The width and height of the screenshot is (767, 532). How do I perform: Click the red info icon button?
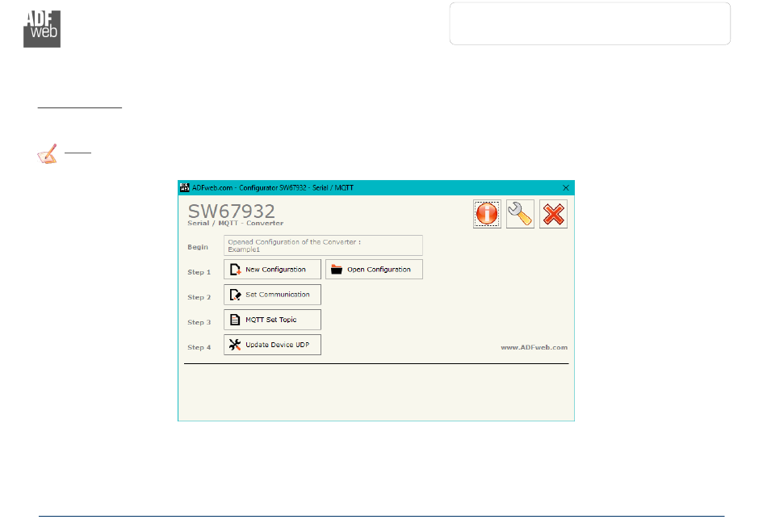[487, 214]
